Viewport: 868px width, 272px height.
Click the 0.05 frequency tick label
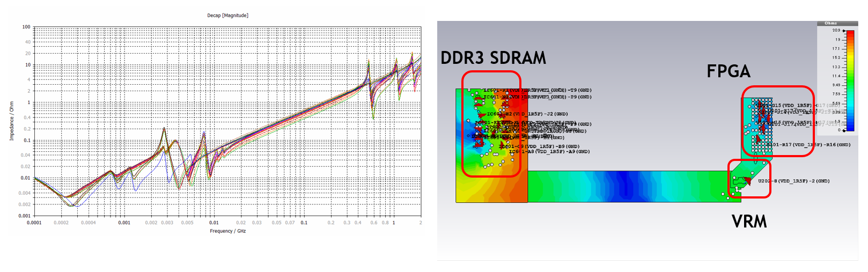click(277, 223)
